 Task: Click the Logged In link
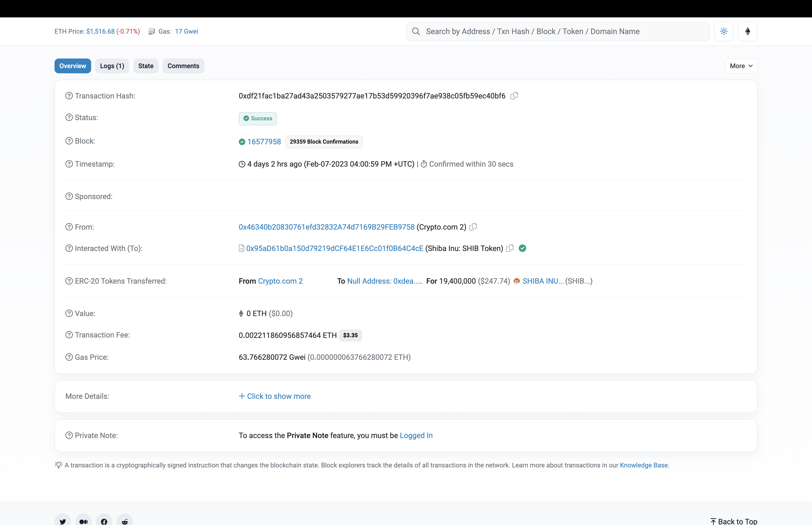pyautogui.click(x=416, y=436)
